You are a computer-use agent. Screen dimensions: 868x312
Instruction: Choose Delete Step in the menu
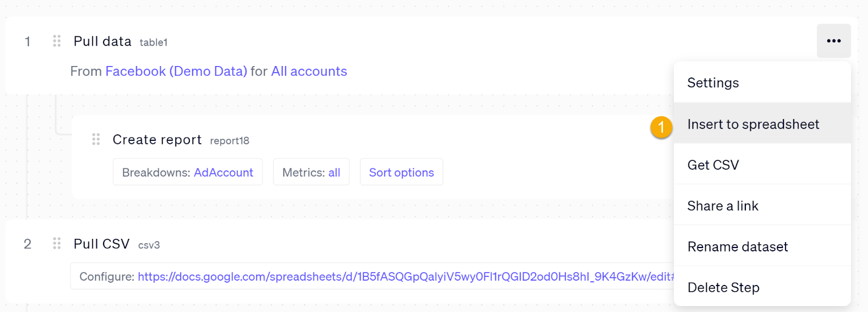(x=723, y=288)
